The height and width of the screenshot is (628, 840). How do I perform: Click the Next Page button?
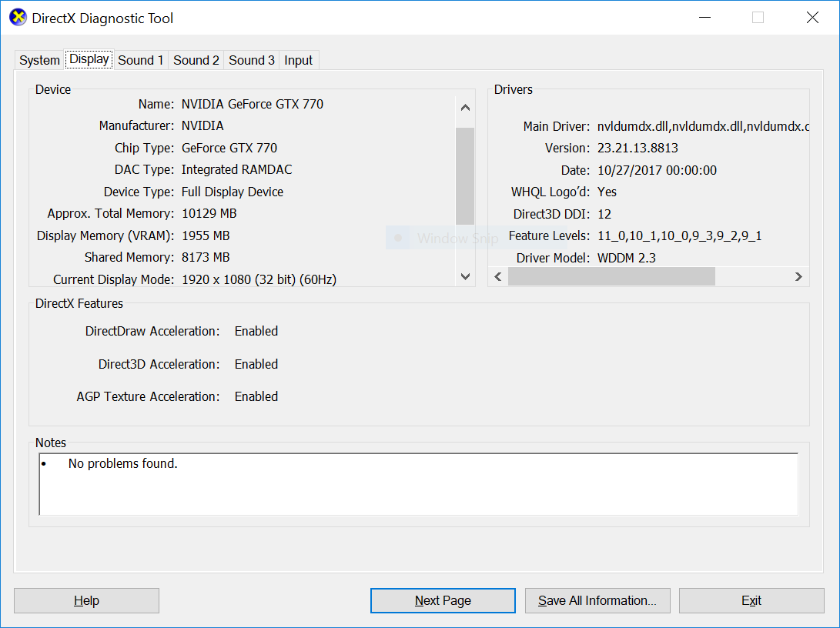tap(443, 601)
